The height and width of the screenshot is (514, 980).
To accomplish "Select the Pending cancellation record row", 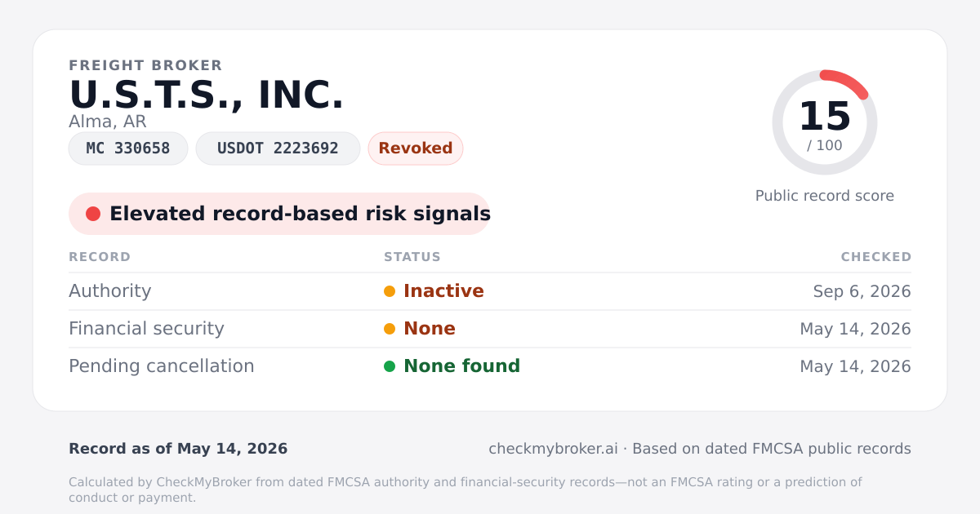I will coord(490,366).
